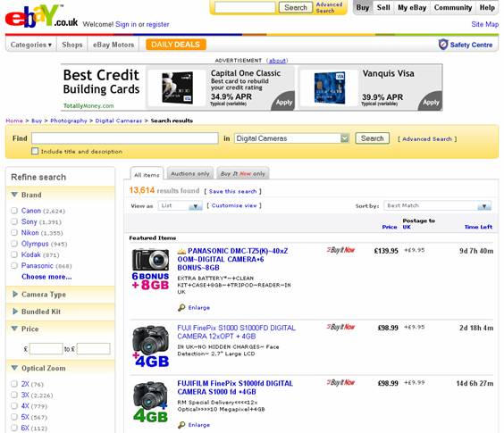Click Apply on the Capital One ad

(283, 102)
